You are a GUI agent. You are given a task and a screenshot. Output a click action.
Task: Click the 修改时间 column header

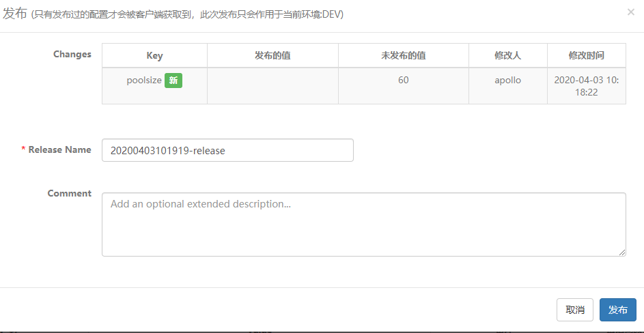click(587, 56)
